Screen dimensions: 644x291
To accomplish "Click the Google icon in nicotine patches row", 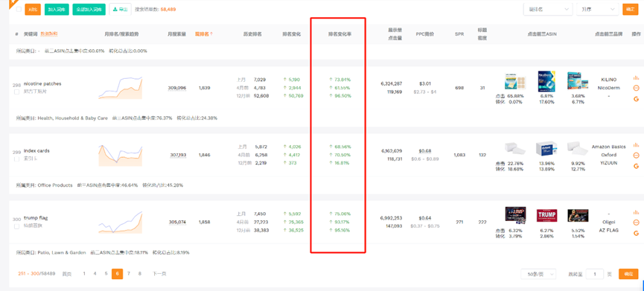I will [637, 99].
